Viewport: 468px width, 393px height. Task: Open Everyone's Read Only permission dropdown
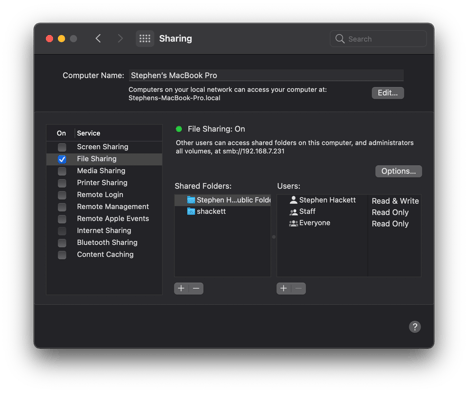390,224
